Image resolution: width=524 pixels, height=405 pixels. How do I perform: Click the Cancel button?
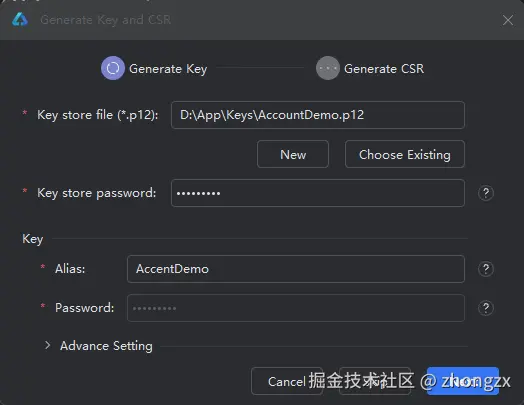(287, 381)
